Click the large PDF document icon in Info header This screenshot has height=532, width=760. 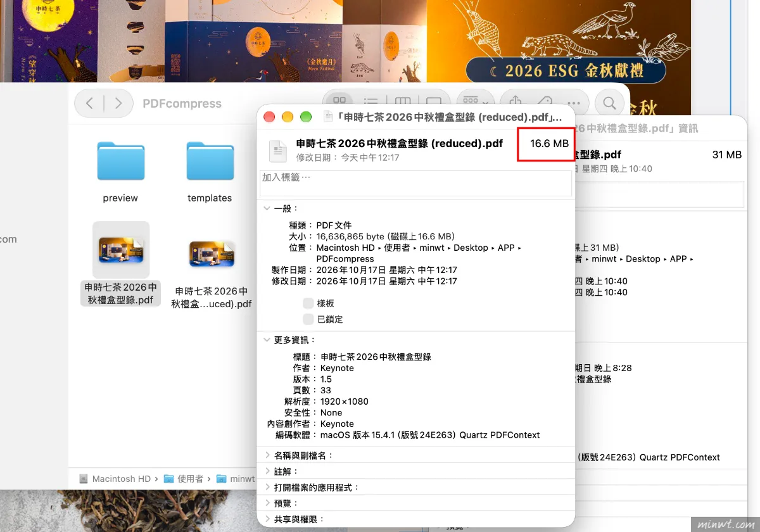tap(278, 150)
